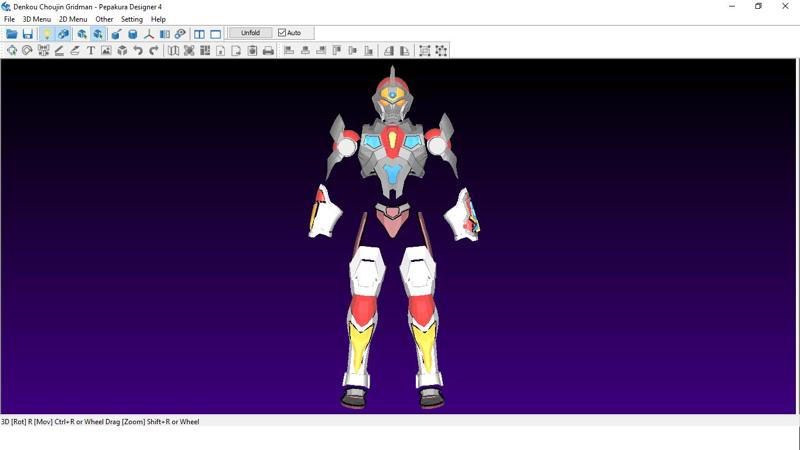
Task: Click the fifth align parts icon
Action: point(353,50)
